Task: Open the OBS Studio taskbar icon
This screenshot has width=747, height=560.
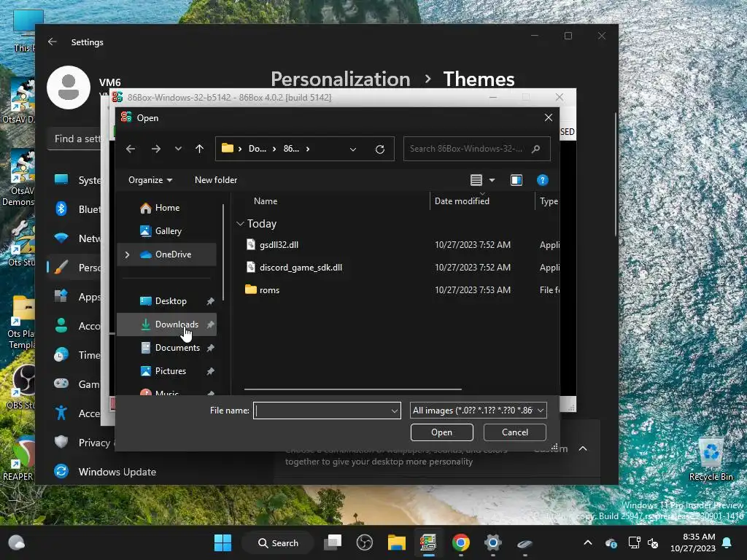Action: coord(365,542)
